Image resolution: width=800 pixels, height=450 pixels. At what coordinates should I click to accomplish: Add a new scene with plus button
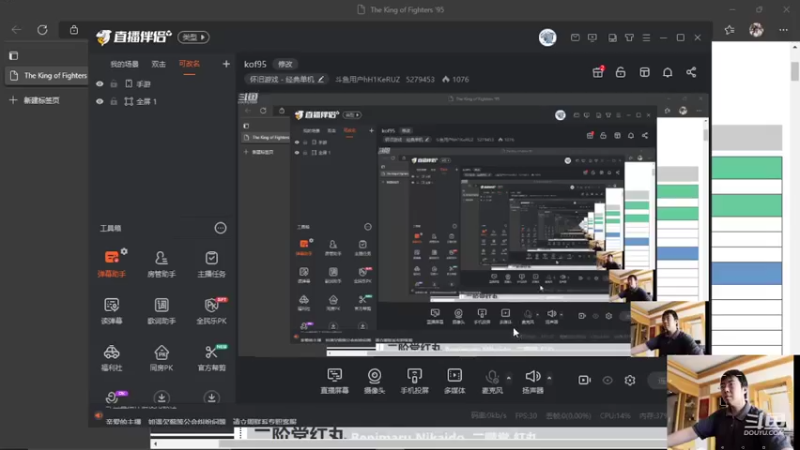coord(226,64)
